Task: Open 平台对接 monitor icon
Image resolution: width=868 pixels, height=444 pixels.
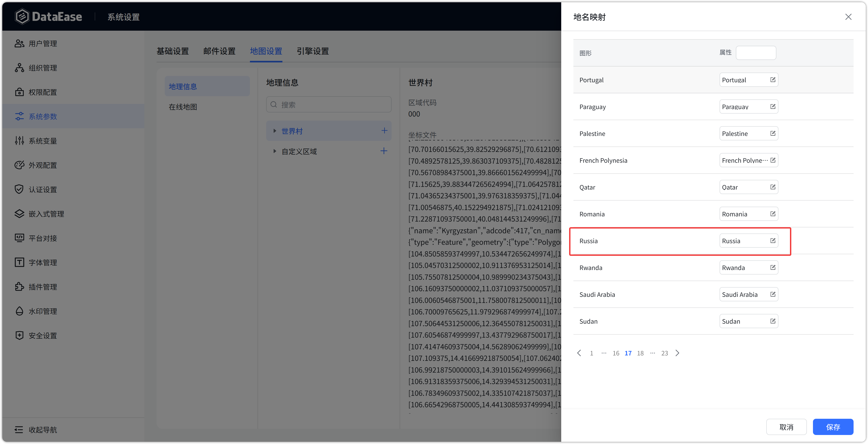Action: click(19, 238)
